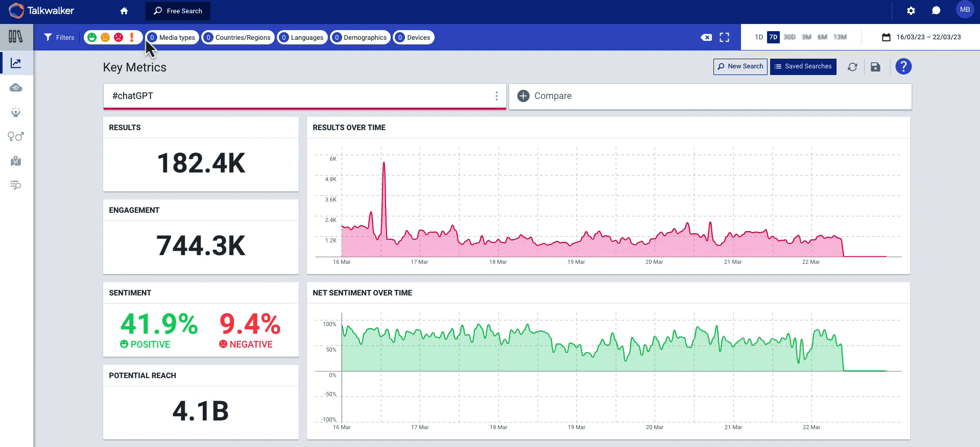Open the world map sidebar icon

[16, 161]
